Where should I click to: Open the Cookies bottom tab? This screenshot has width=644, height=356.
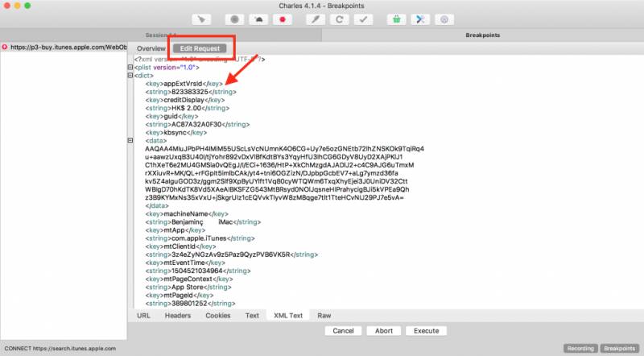point(217,315)
